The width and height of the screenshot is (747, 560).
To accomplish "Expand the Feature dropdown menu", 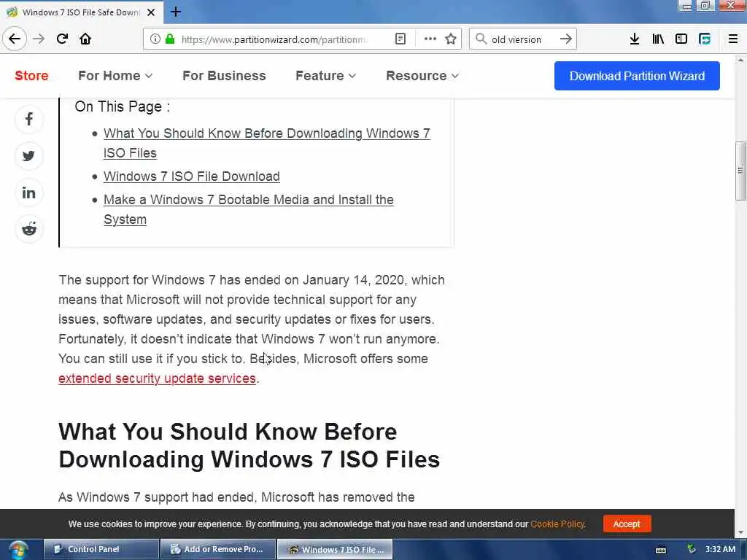I will tap(325, 76).
